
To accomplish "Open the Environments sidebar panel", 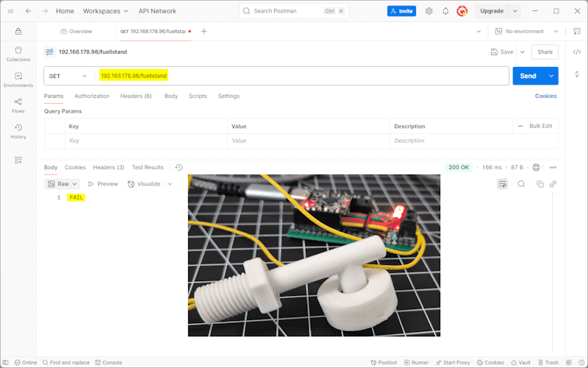I will (18, 79).
